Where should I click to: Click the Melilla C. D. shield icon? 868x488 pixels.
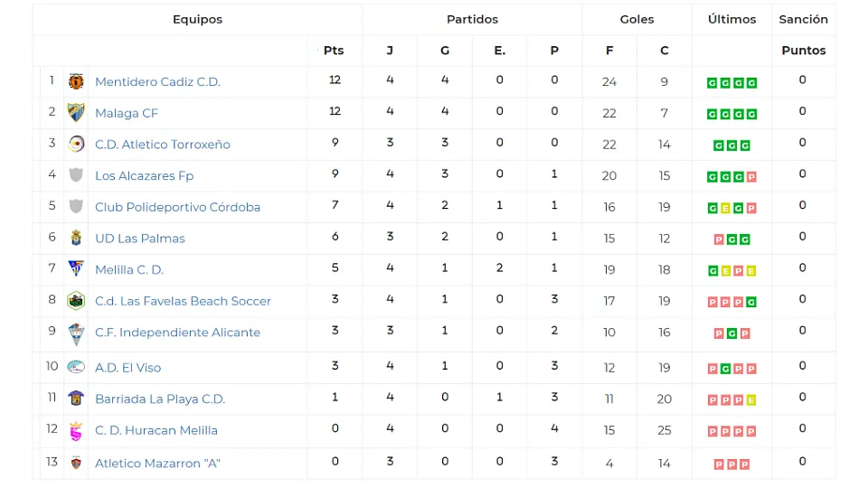76,269
